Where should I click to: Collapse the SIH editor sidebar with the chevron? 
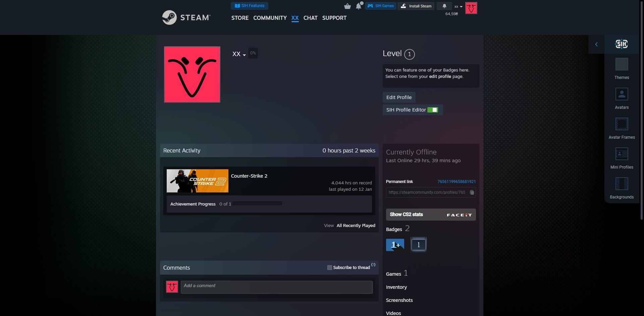pos(597,44)
